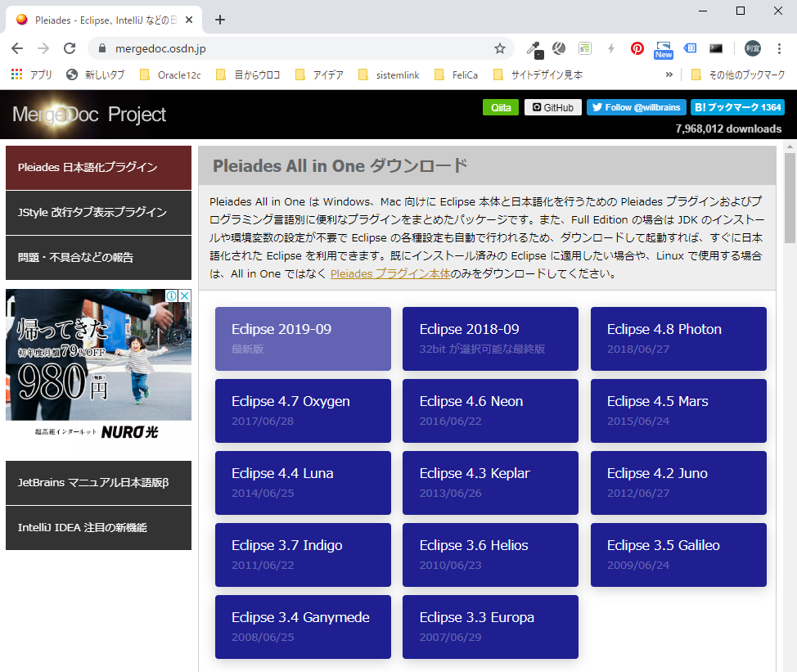
Task: Click the site padlock icon
Action: click(x=102, y=48)
